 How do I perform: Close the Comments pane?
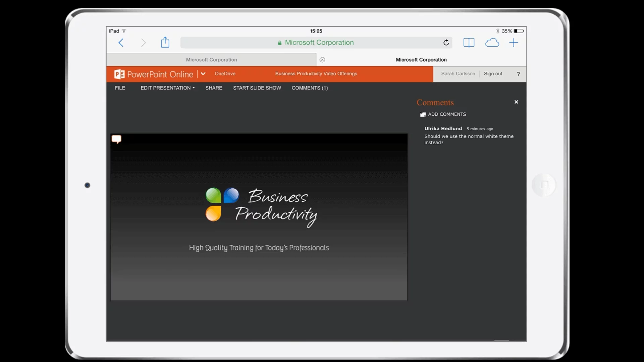516,102
